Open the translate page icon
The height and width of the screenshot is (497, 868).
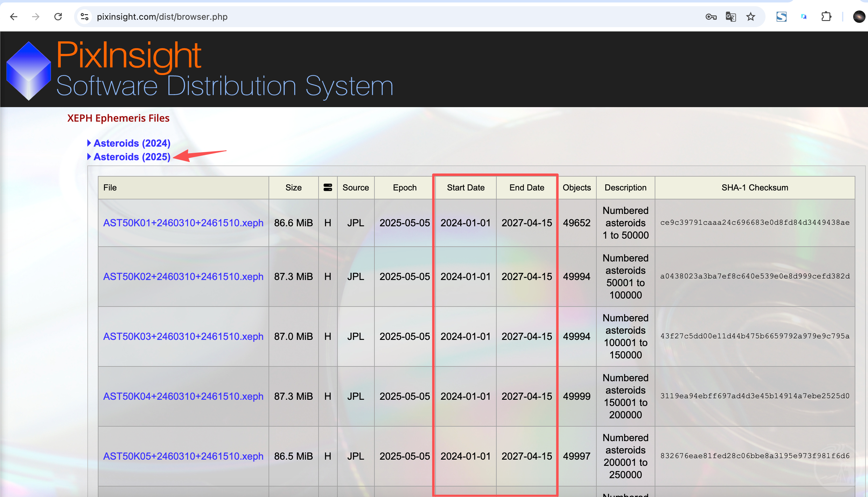(x=730, y=16)
